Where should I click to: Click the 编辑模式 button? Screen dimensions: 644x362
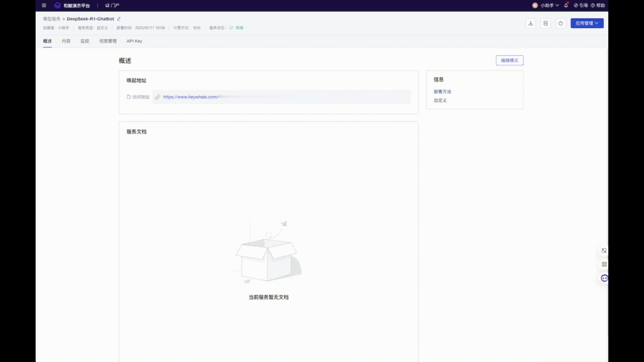click(509, 60)
